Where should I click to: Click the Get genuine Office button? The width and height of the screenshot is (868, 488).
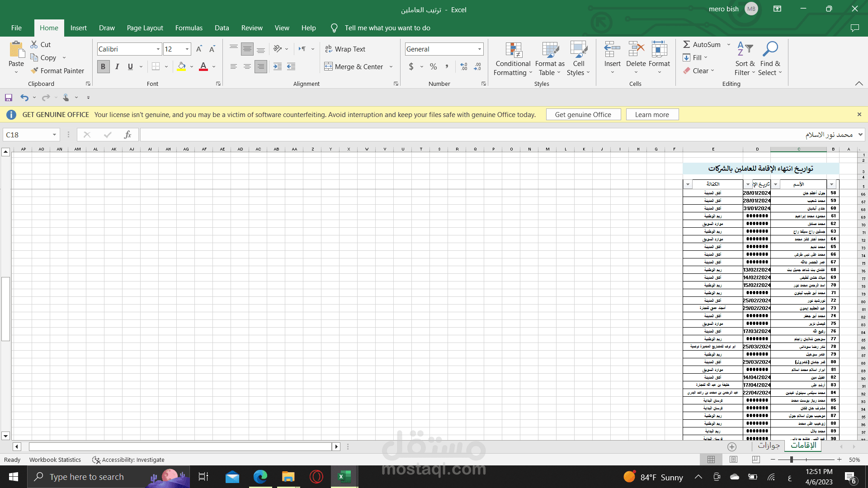tap(583, 115)
